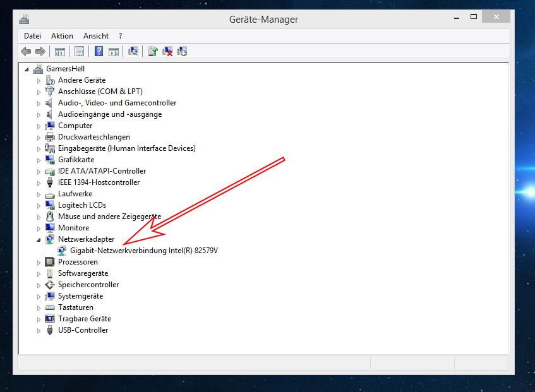Click the blue help question mark icon
535x392 pixels.
pyautogui.click(x=99, y=51)
